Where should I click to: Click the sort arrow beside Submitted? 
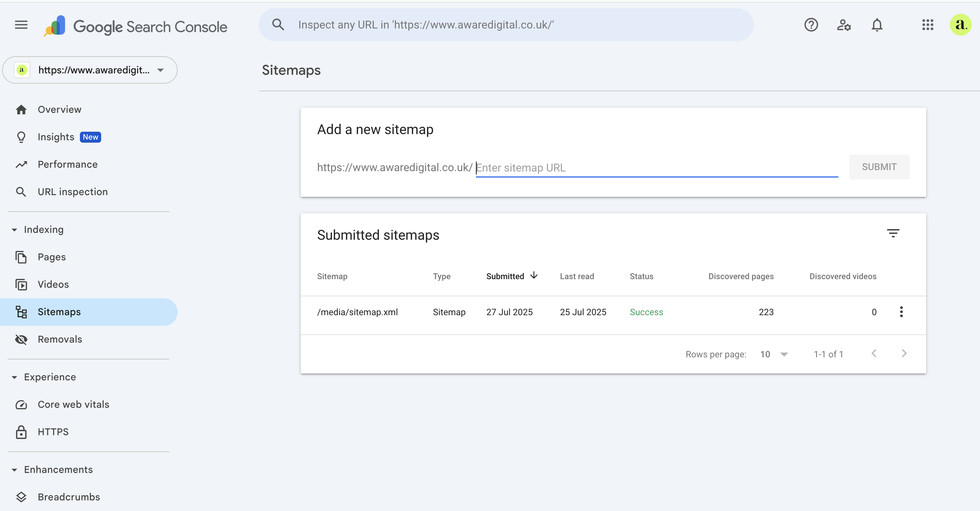tap(534, 276)
